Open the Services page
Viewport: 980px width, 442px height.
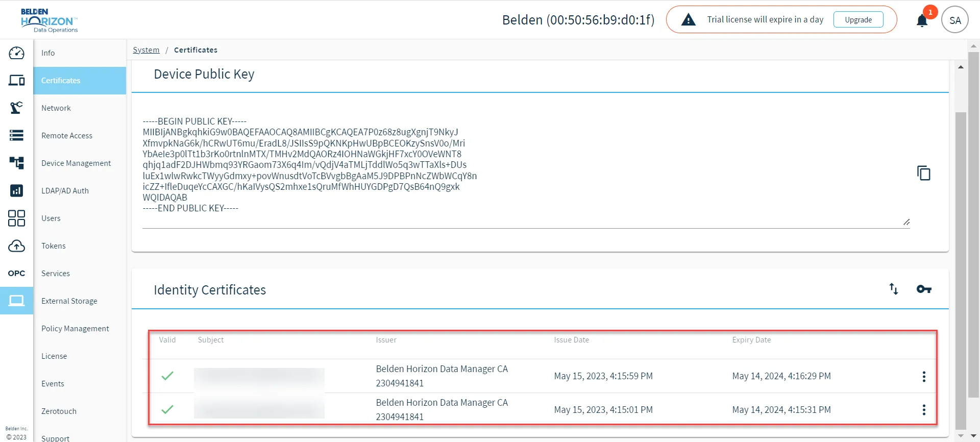(x=80, y=273)
